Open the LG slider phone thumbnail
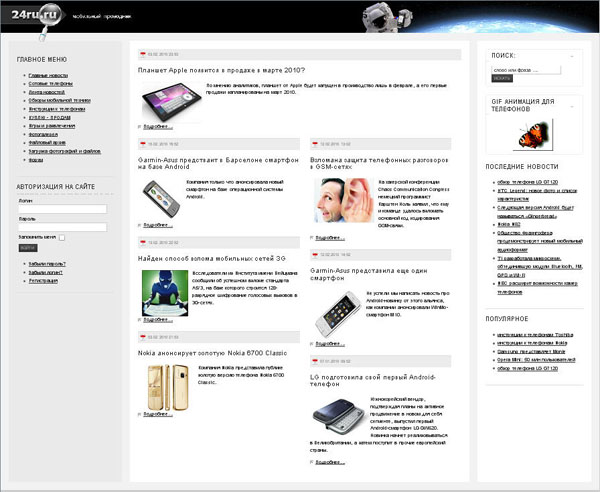 point(339,416)
